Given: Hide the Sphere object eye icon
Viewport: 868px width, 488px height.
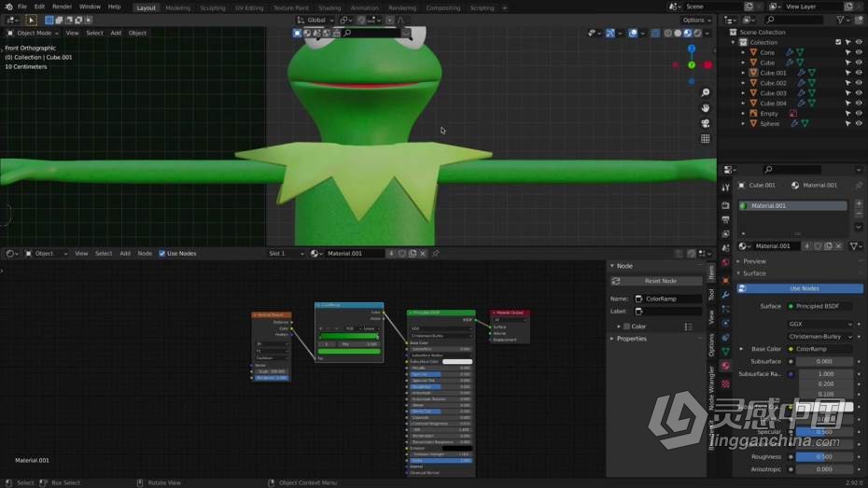Looking at the screenshot, I should coord(859,124).
